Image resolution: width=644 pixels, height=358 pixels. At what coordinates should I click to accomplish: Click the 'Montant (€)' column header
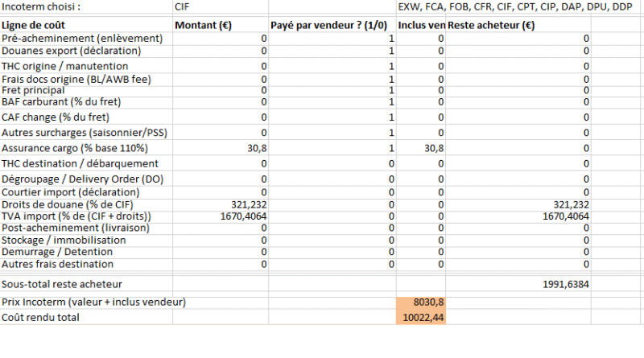coord(221,25)
